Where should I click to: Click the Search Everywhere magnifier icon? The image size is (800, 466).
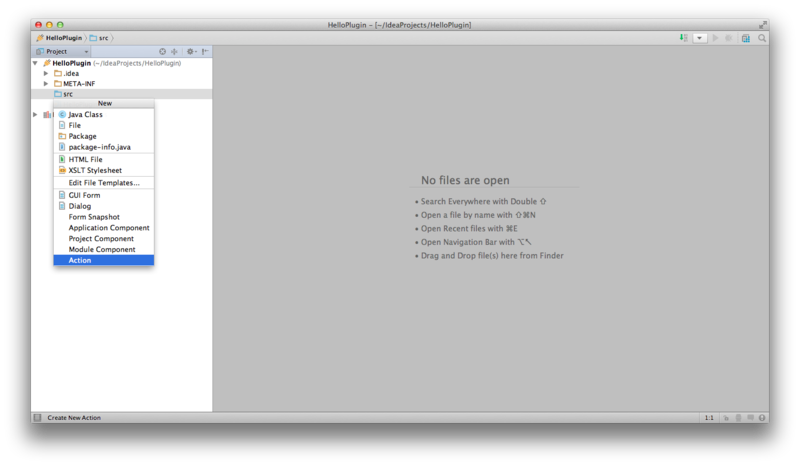762,38
